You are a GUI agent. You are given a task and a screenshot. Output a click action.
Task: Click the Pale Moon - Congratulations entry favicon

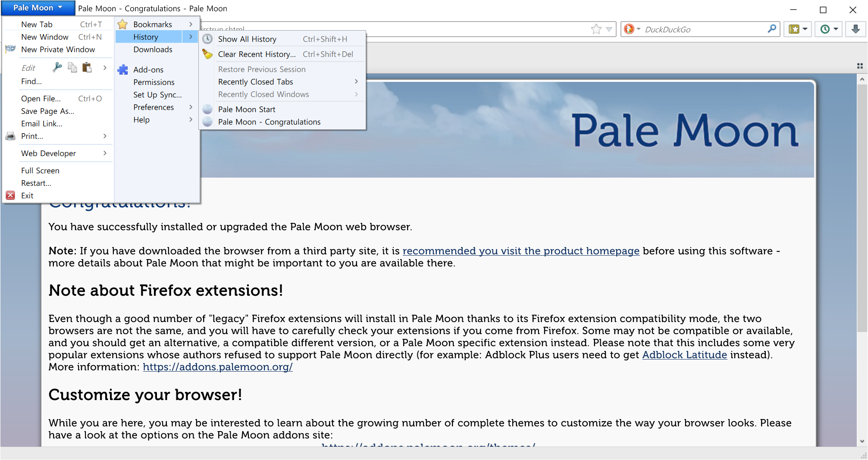click(x=207, y=122)
